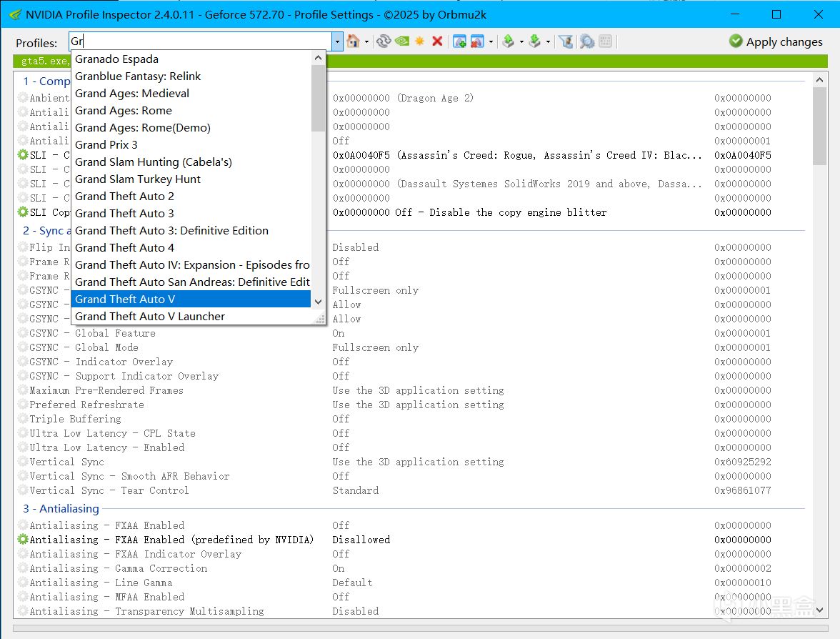840x639 pixels.
Task: Click settings panel scroll down arrow
Action: pyautogui.click(x=819, y=610)
